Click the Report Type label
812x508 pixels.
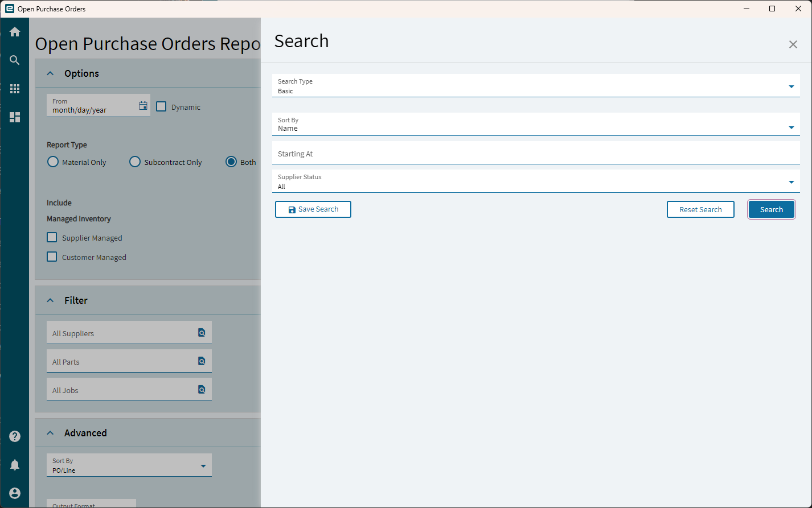[67, 145]
